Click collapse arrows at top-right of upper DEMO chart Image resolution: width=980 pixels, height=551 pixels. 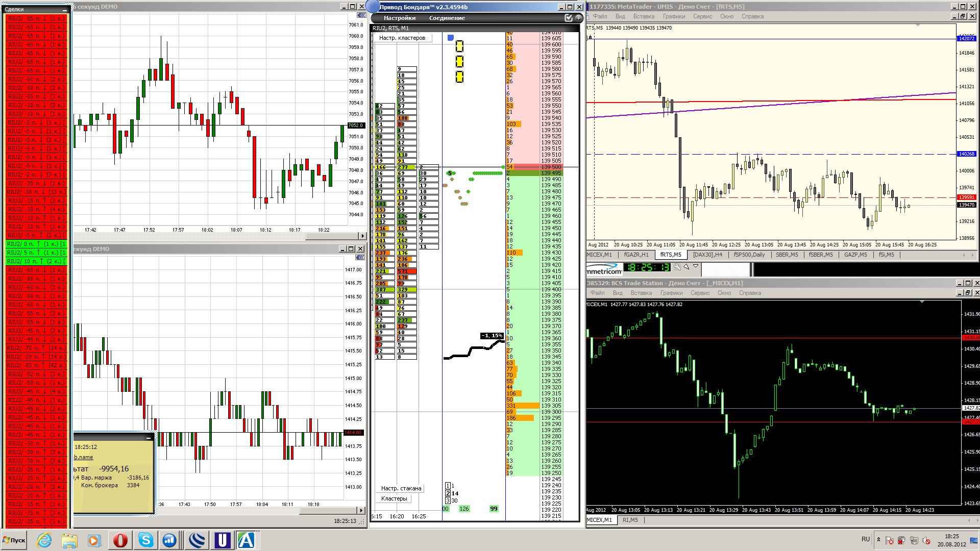[361, 16]
